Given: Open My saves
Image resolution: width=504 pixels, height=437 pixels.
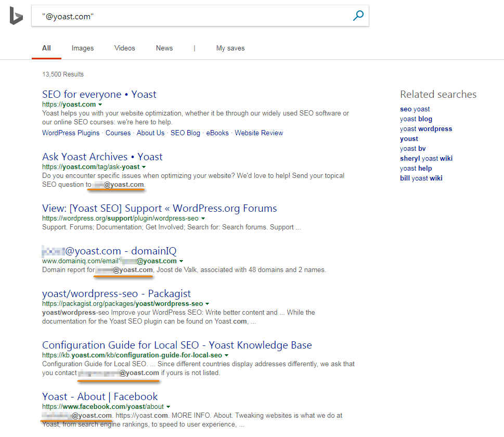Looking at the screenshot, I should (x=230, y=48).
